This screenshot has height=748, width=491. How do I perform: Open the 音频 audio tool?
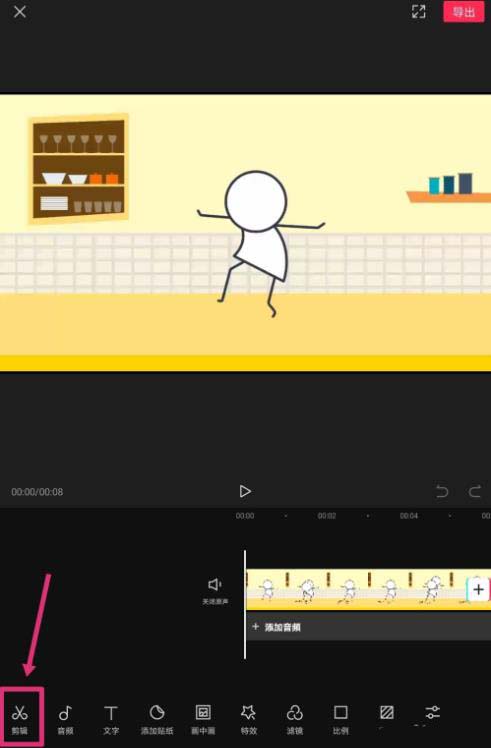(x=65, y=719)
